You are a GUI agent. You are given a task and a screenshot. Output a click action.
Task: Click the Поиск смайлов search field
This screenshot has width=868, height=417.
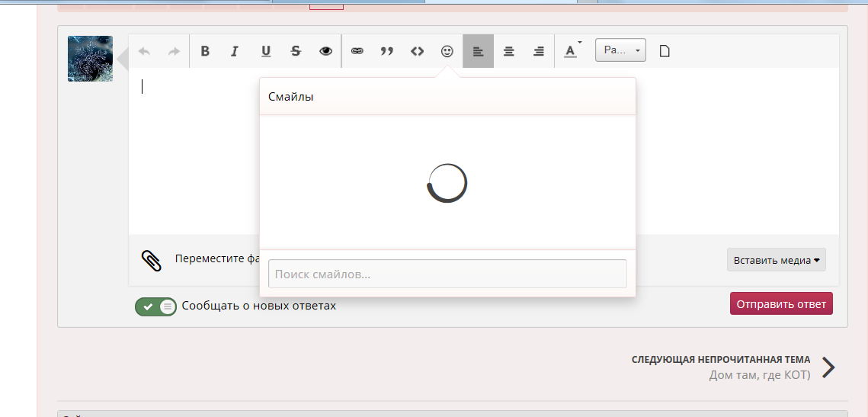pyautogui.click(x=447, y=274)
